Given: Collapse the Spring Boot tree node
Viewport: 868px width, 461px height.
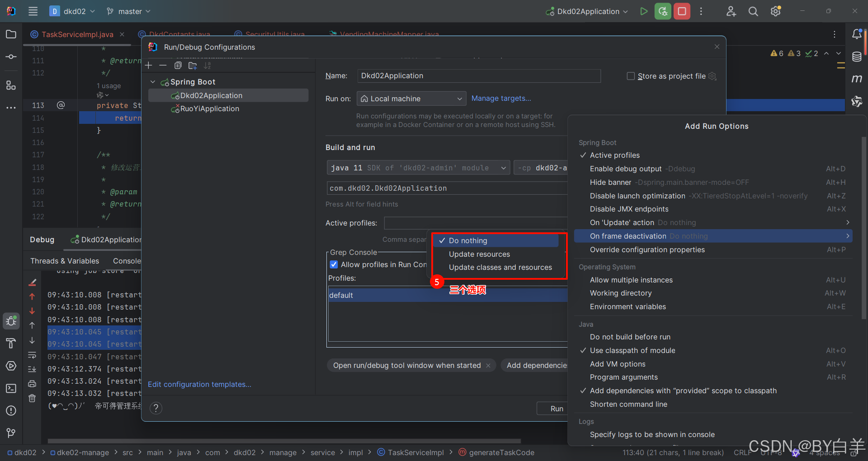Looking at the screenshot, I should point(153,82).
